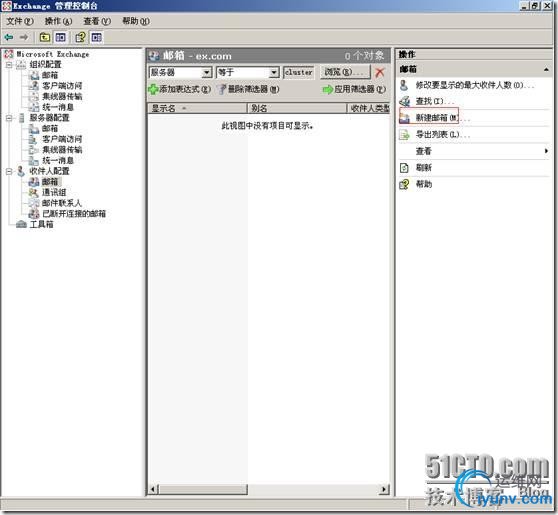Open the 邮件联系人 node

62,203
